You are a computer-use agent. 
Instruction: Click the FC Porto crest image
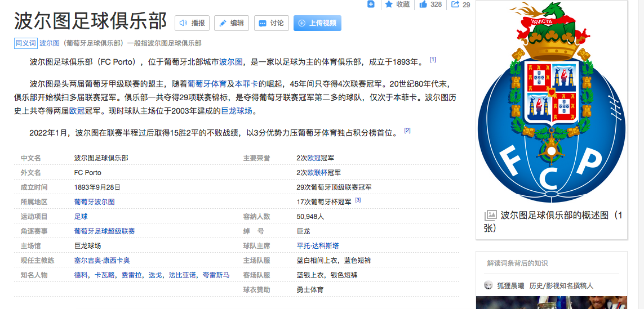[552, 102]
